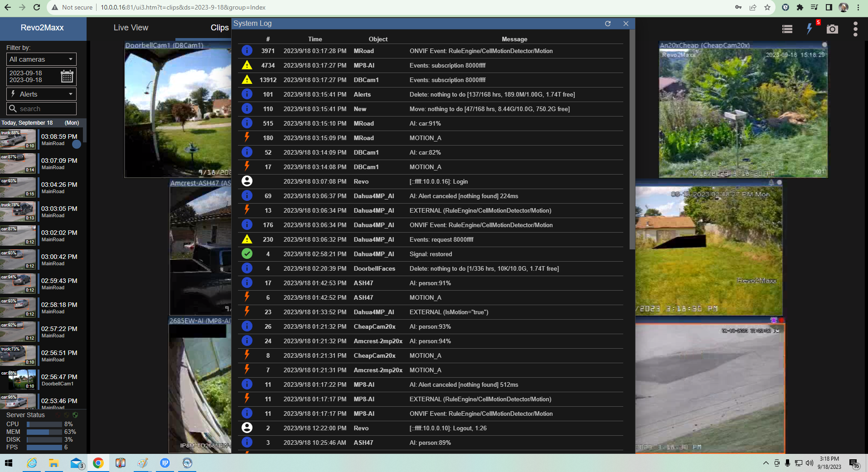Click the Message column header
868x472 pixels.
tap(514, 39)
